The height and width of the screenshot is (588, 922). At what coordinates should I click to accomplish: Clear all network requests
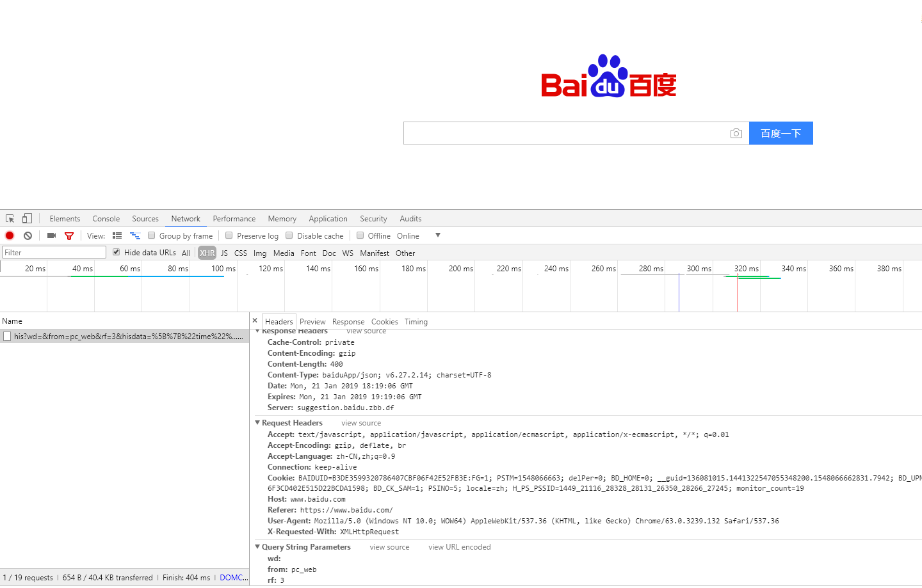[x=28, y=235]
